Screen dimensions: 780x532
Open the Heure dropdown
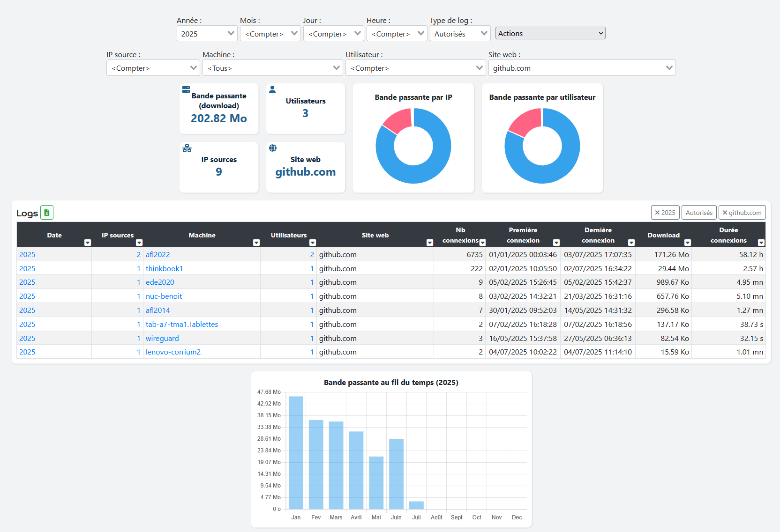(397, 34)
